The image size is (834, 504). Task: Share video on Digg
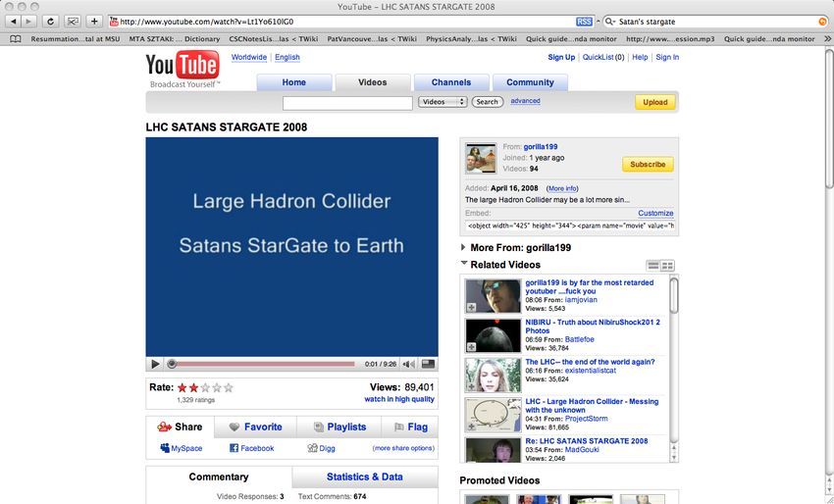point(321,448)
